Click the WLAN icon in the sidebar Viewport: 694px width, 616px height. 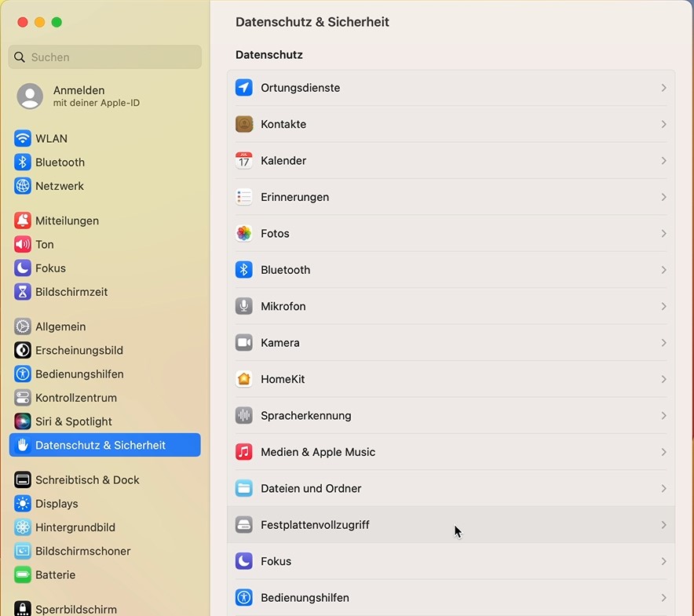23,139
